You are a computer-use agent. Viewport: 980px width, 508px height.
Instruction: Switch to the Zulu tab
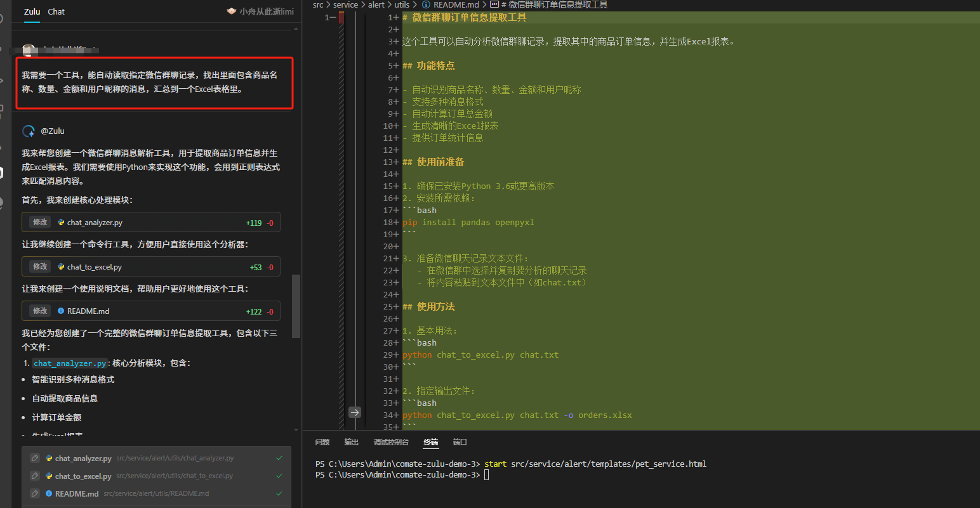(32, 11)
